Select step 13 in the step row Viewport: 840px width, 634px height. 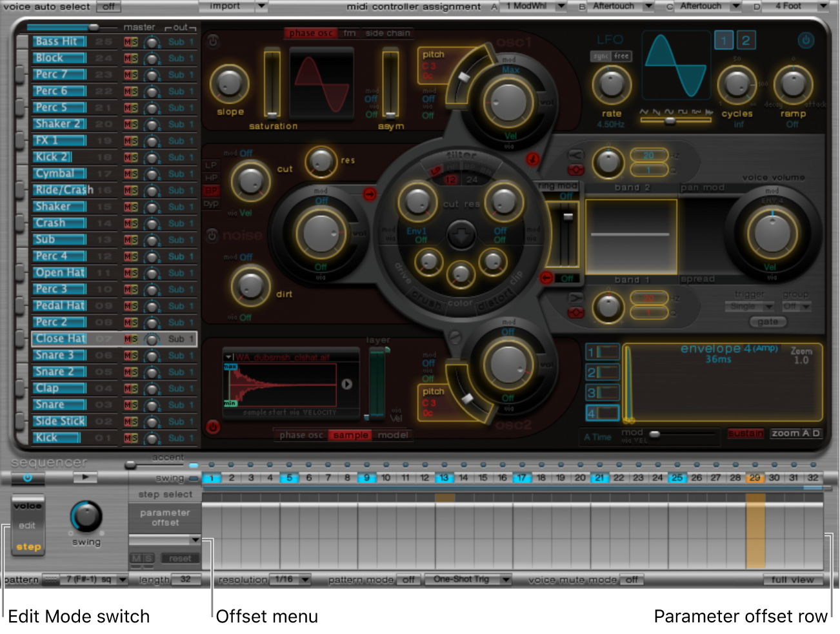(x=443, y=478)
